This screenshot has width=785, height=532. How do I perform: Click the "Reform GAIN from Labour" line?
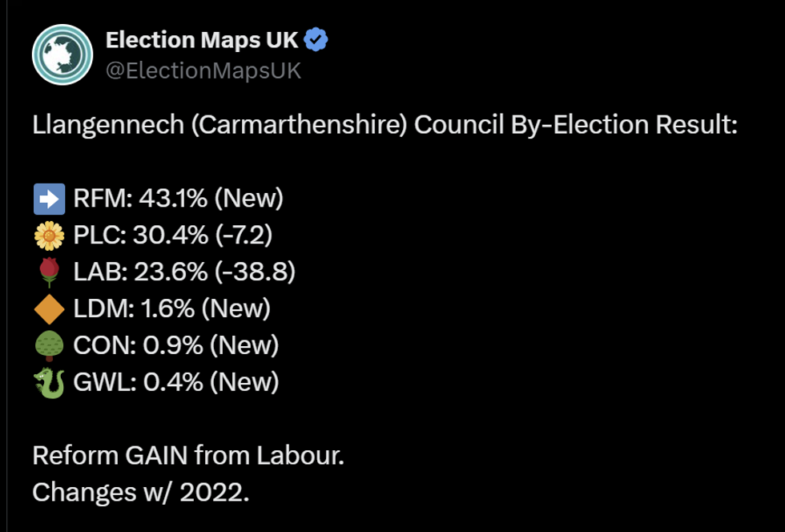tap(188, 456)
